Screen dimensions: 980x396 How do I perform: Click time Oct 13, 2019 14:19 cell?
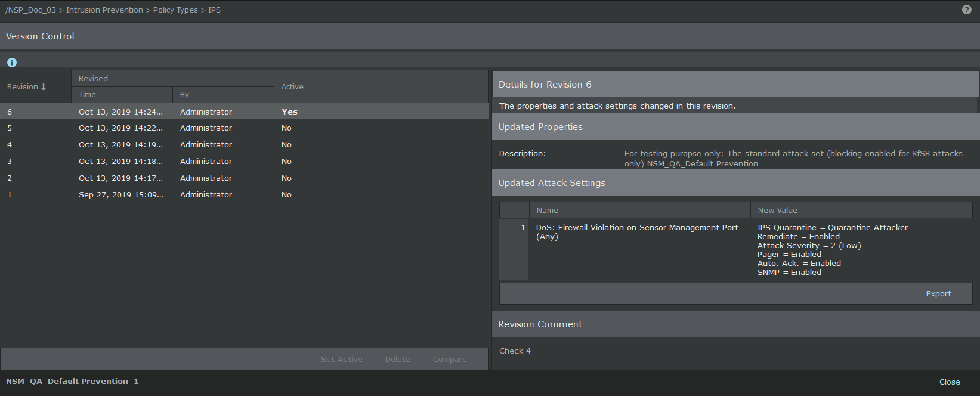pyautogui.click(x=120, y=145)
